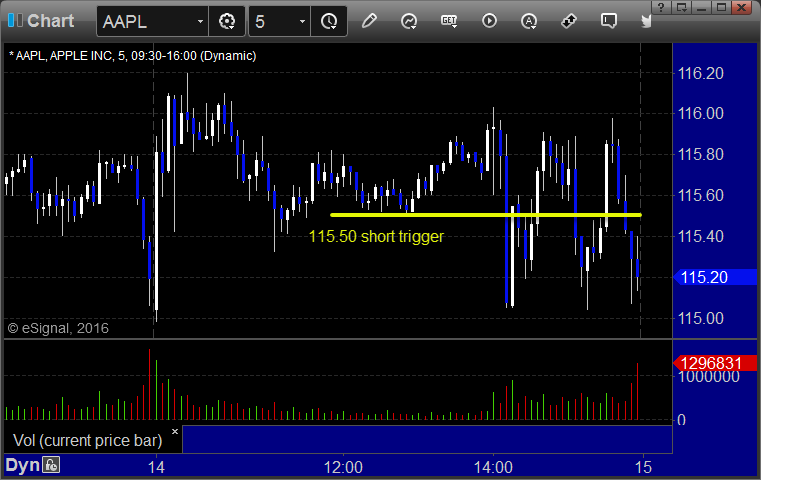Click the Dyn lock icon at bottom left

click(x=51, y=464)
